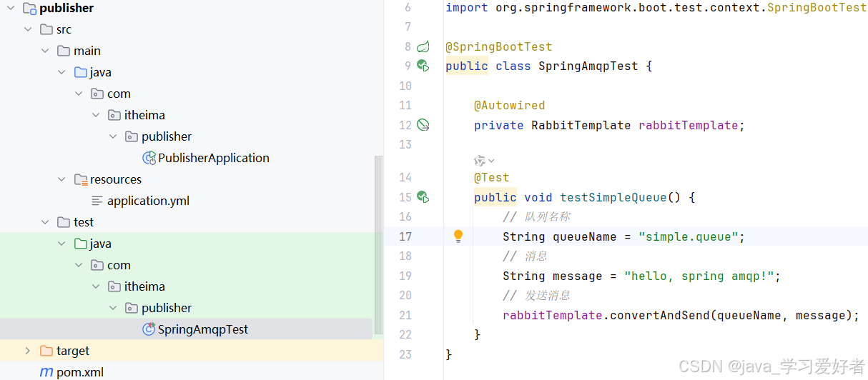
Task: Click the RabbitTemplate type name on line 12
Action: click(581, 125)
